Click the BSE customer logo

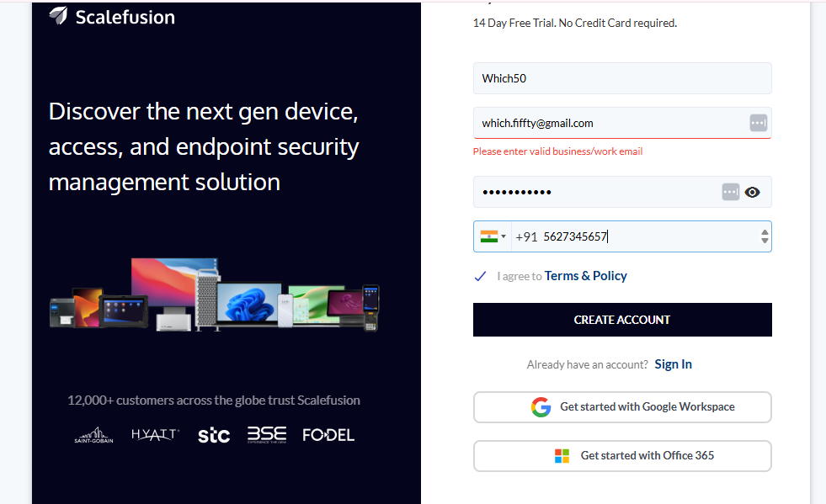tap(266, 434)
